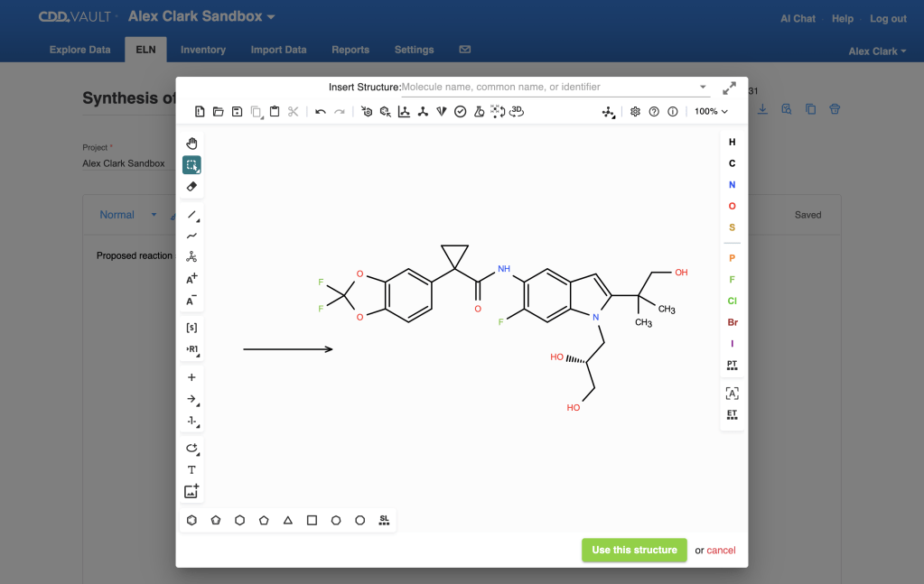924x584 pixels.
Task: Pick the Chain drawing tool
Action: click(x=191, y=236)
